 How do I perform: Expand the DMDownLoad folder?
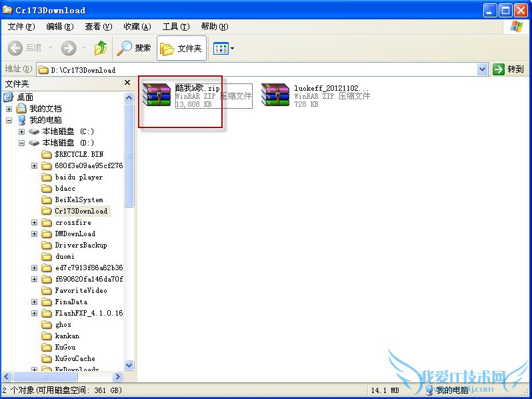34,234
